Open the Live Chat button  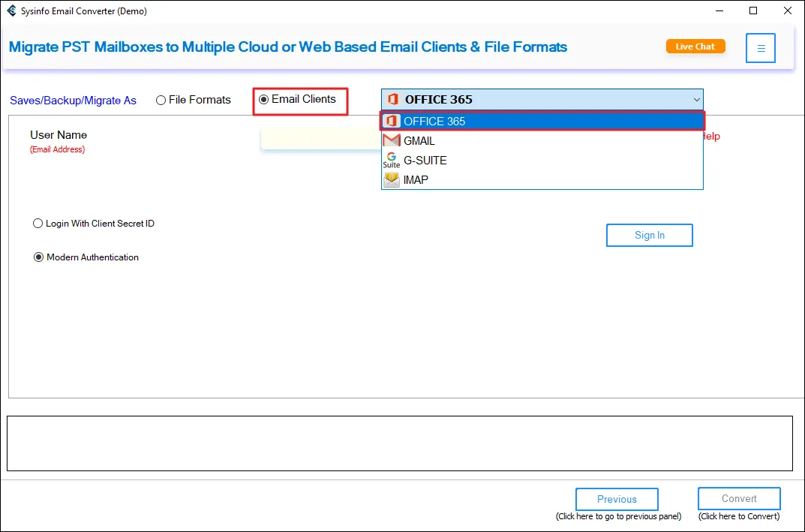[x=695, y=47]
